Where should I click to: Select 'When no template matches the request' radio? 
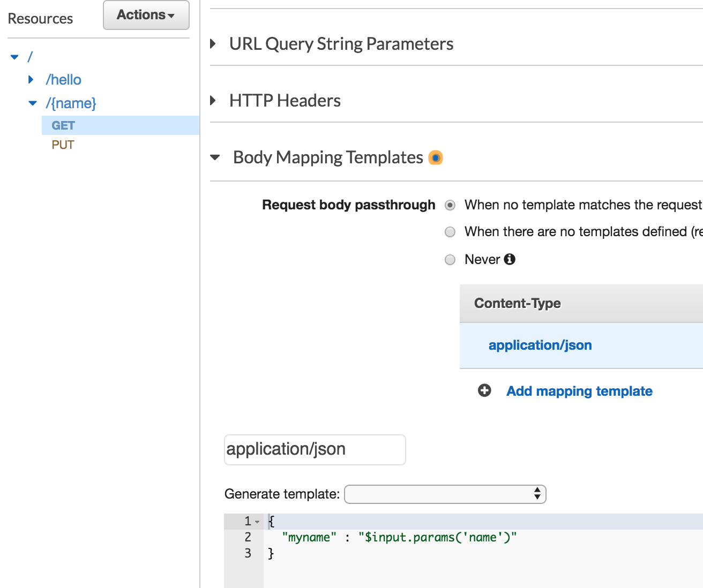click(x=450, y=205)
